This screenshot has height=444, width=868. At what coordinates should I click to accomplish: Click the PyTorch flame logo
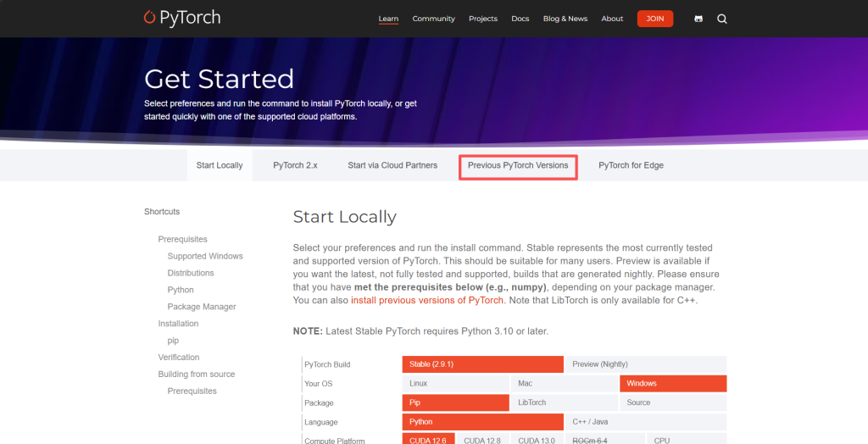(x=150, y=18)
